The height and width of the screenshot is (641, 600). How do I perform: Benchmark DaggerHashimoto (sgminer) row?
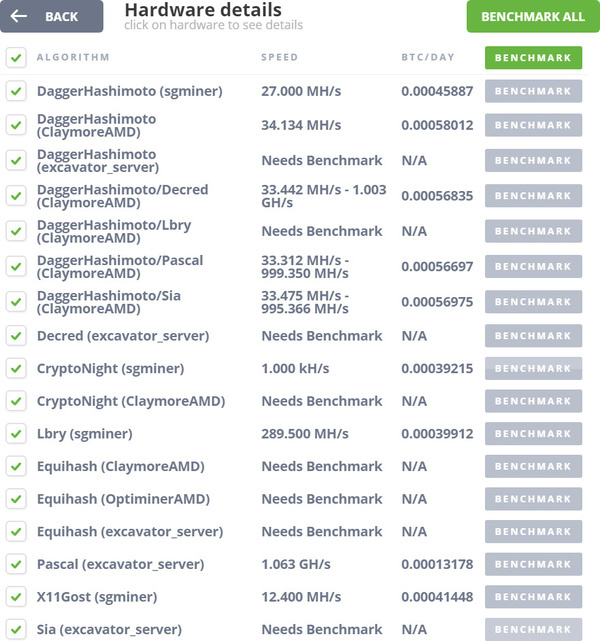point(533,91)
